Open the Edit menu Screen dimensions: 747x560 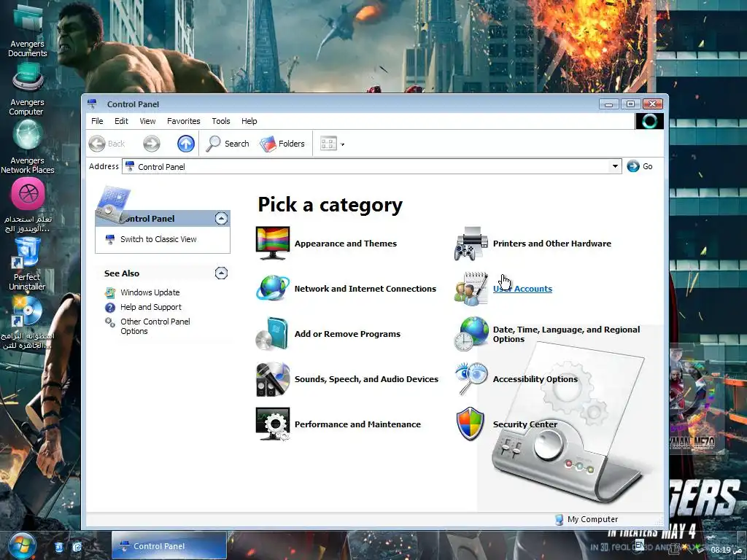(121, 121)
